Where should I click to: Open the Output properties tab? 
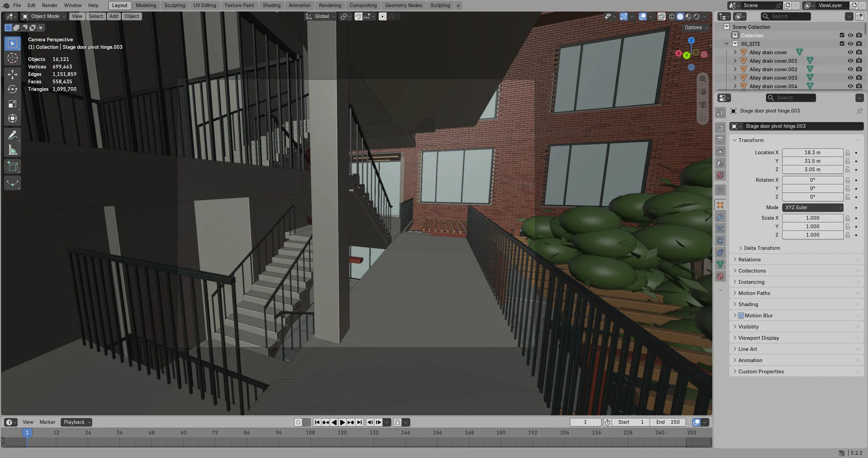pos(720,139)
